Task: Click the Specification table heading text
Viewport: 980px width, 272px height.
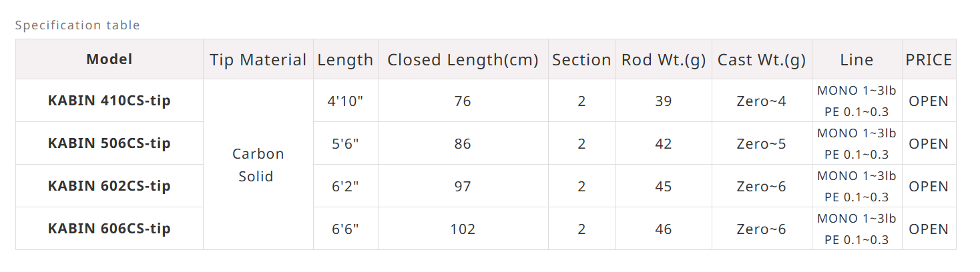Action: (x=77, y=25)
